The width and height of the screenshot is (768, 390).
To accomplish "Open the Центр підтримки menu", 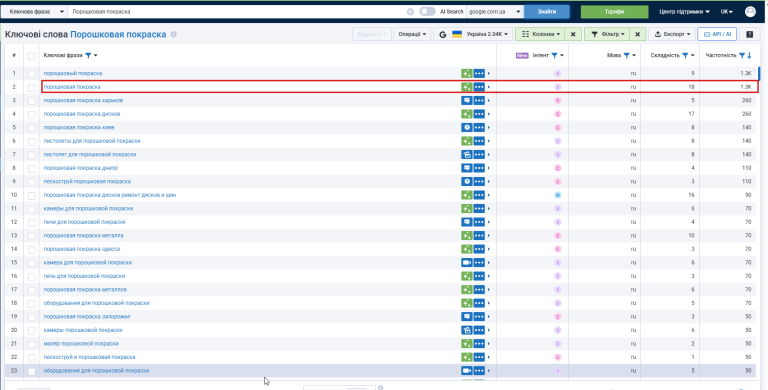I will (684, 12).
